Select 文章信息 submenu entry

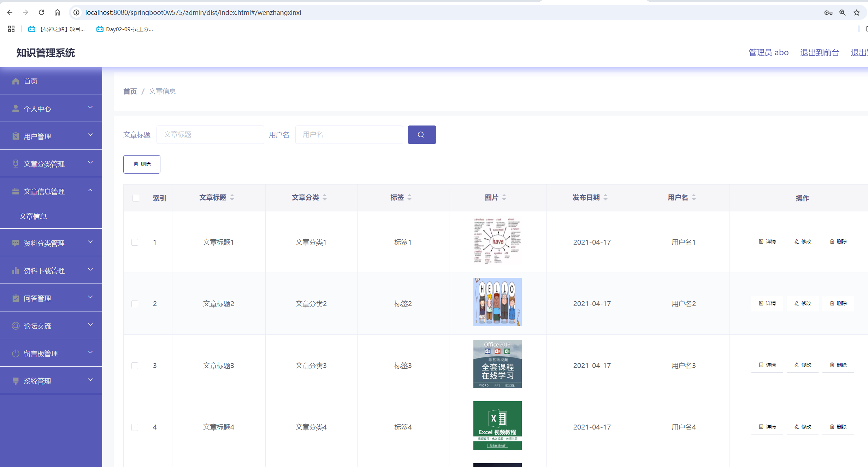click(33, 216)
